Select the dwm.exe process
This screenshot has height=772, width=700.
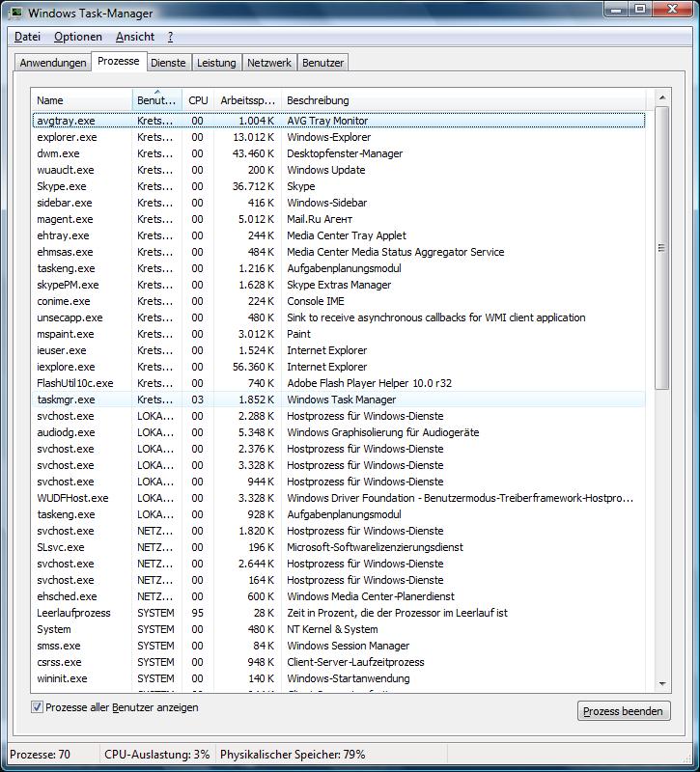339,153
